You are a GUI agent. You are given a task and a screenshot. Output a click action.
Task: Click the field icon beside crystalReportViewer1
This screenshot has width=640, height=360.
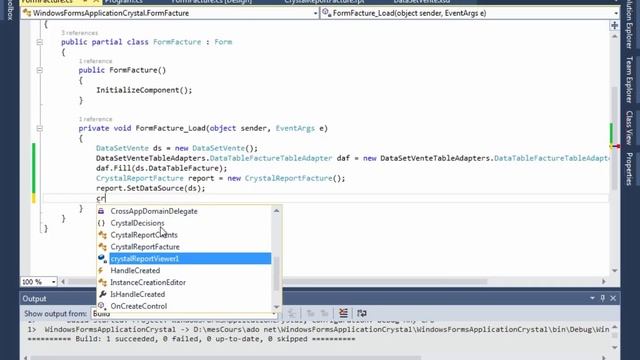(102, 258)
